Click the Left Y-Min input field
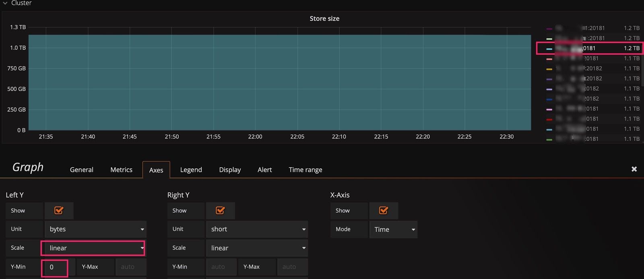 click(55, 267)
